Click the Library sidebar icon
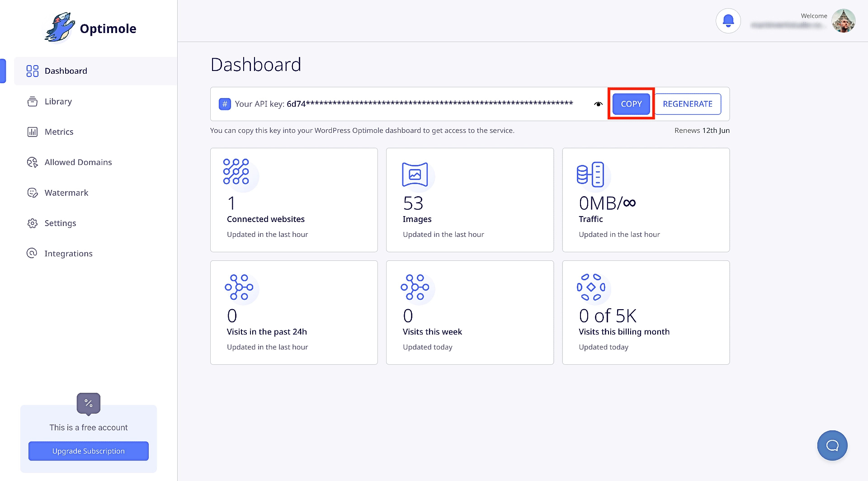This screenshot has height=481, width=868. click(x=32, y=101)
